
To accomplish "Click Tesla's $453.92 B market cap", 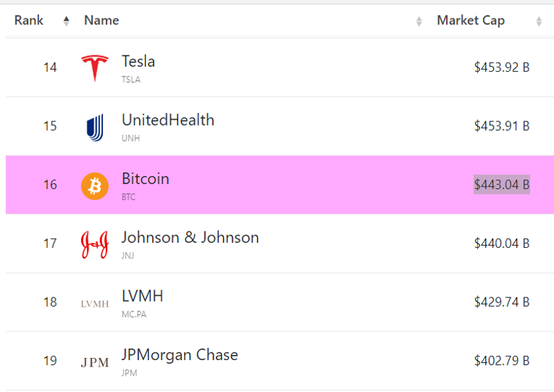I will coord(501,67).
